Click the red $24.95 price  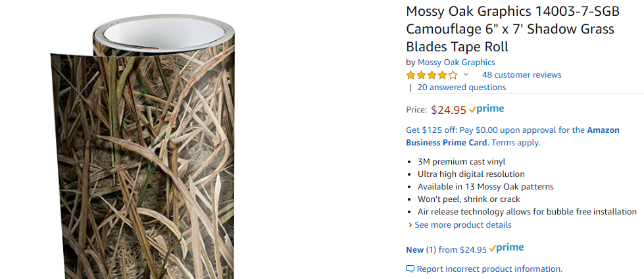(449, 110)
